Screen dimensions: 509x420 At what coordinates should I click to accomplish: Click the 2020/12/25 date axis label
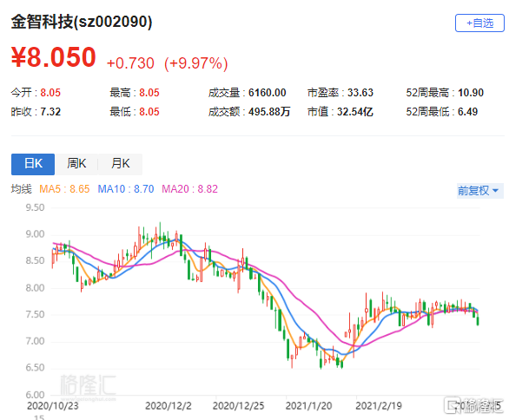click(x=238, y=406)
